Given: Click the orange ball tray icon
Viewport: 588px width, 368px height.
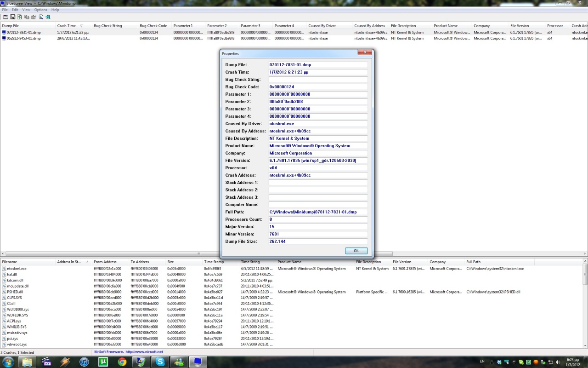Looking at the screenshot, I should pyautogui.click(x=536, y=362).
